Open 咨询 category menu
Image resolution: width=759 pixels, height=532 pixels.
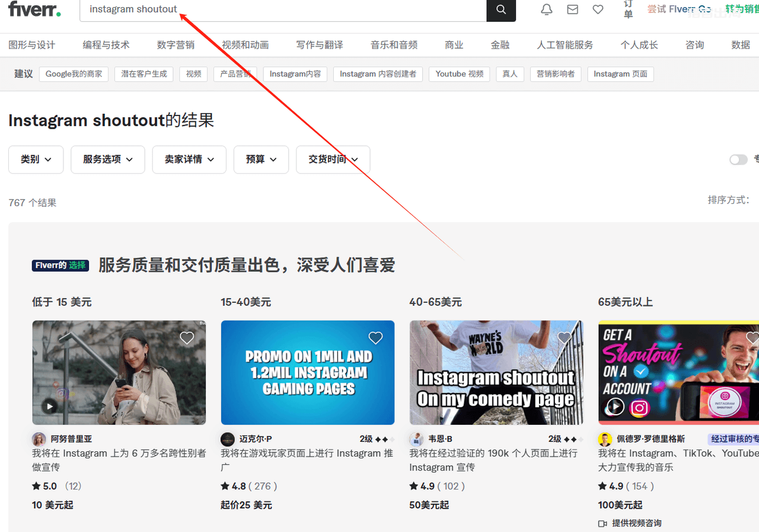pyautogui.click(x=695, y=45)
